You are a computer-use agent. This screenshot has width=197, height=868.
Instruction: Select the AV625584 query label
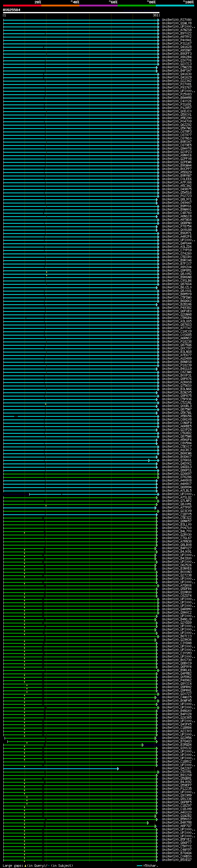11,10
